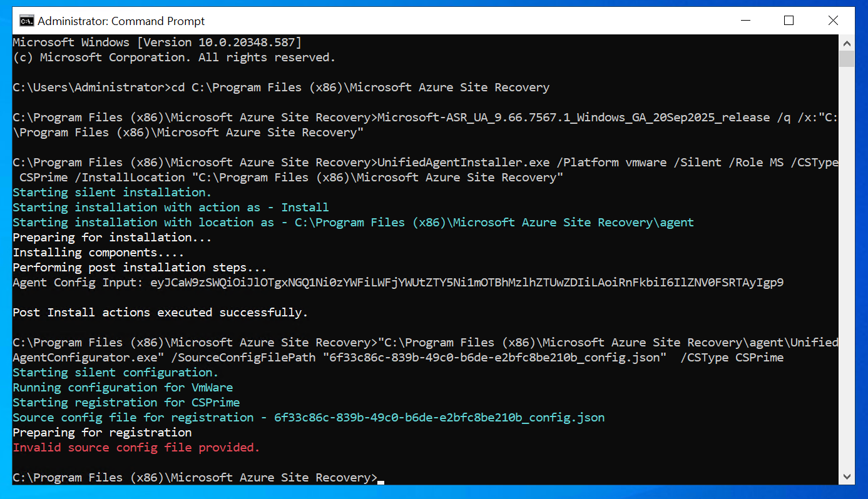Click 'Microsoft Windows [Version 10.0.20348.587]' line
This screenshot has height=499, width=868.
point(157,43)
